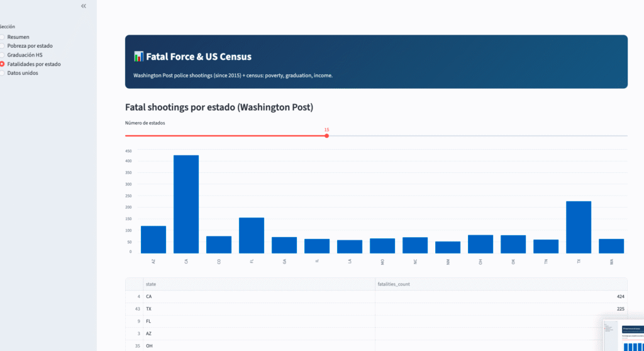Open the screenshot thumbnail preview in the corner
Screen dimensions: 644x351
(622, 335)
